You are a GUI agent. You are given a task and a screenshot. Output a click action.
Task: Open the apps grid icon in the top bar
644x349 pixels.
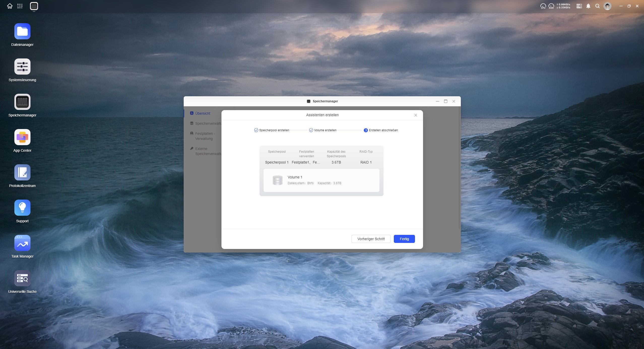point(20,6)
